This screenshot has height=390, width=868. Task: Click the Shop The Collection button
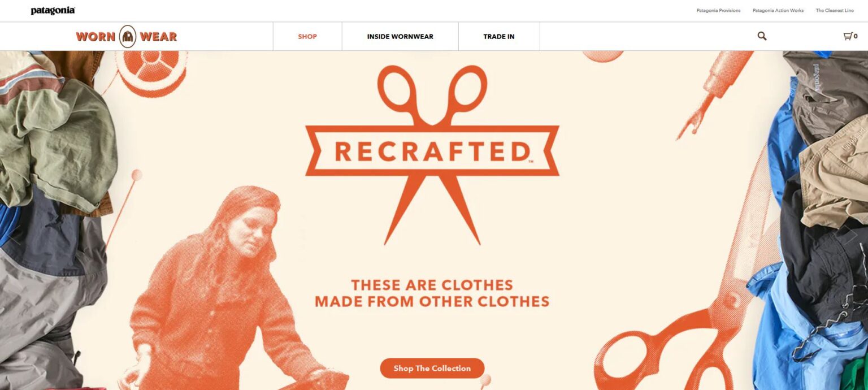coord(432,369)
